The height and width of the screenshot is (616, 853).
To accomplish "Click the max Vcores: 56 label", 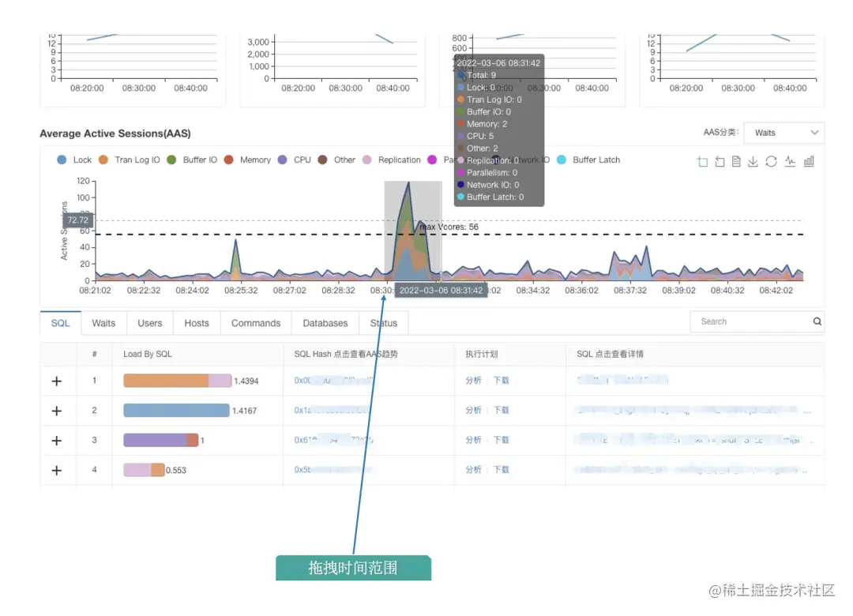I will 449,227.
